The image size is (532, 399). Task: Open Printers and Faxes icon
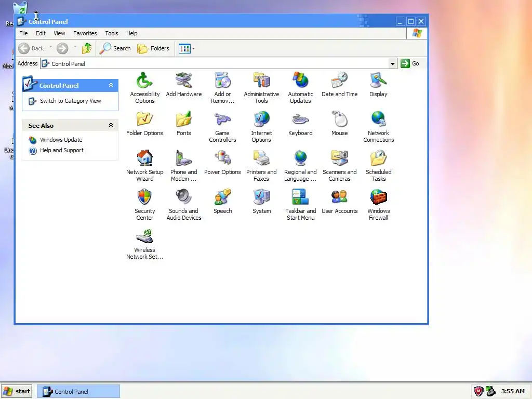pos(261,166)
